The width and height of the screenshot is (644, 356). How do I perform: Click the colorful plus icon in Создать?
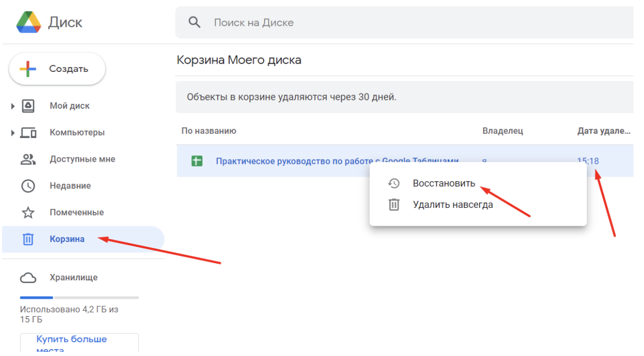pos(28,69)
